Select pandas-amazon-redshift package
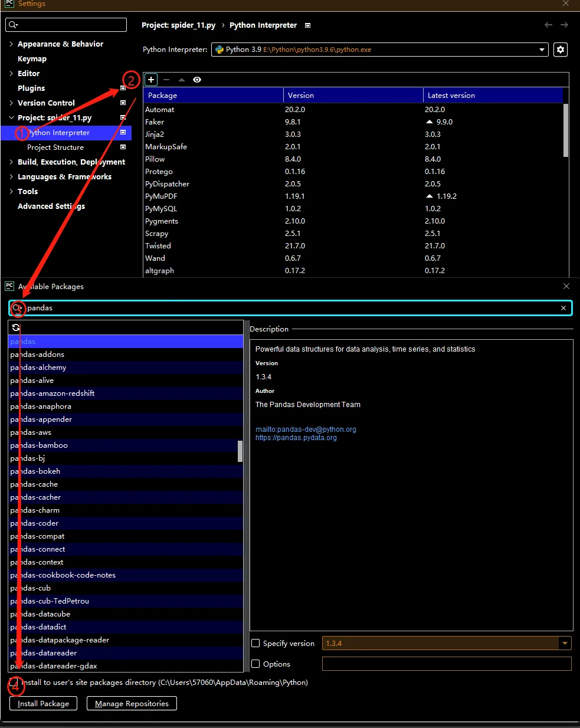The image size is (580, 728). pyautogui.click(x=126, y=393)
